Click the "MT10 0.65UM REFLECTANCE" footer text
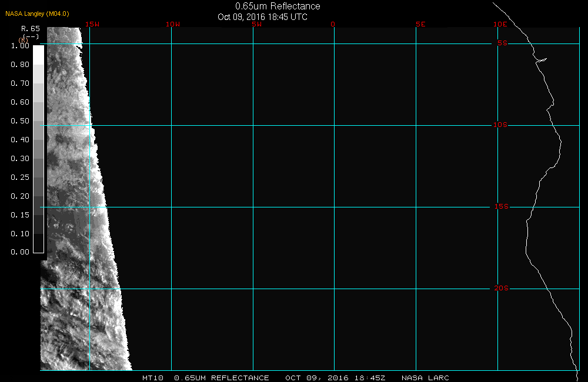The height and width of the screenshot is (382, 588). [x=205, y=377]
